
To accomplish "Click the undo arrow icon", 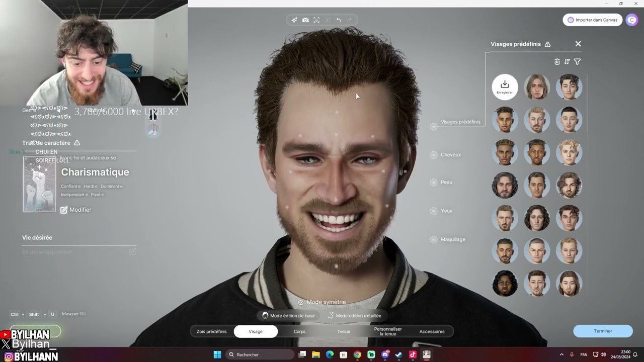I will point(339,20).
